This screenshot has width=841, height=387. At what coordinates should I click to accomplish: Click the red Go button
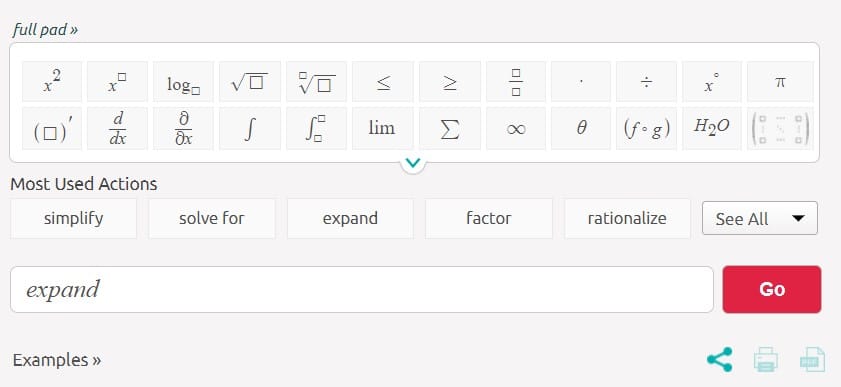pos(771,289)
